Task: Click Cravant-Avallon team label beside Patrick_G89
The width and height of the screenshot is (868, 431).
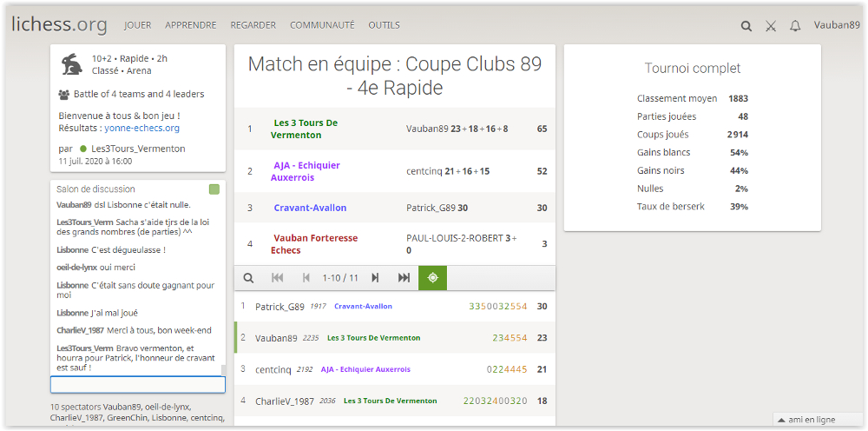Action: pos(363,307)
